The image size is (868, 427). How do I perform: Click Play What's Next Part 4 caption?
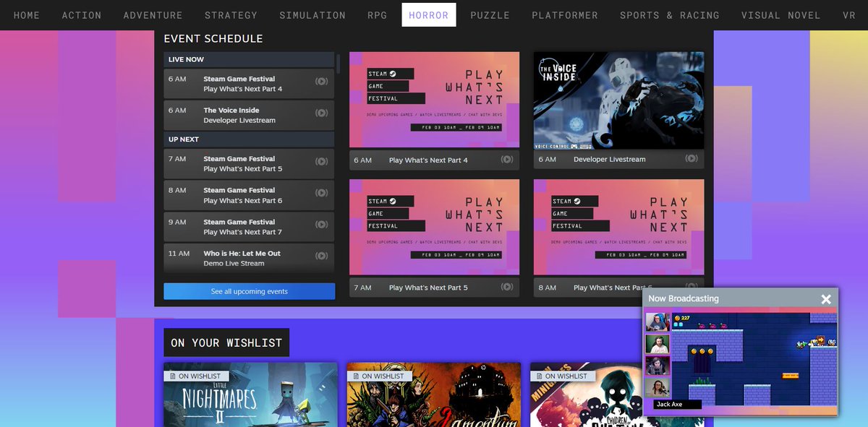tap(428, 160)
